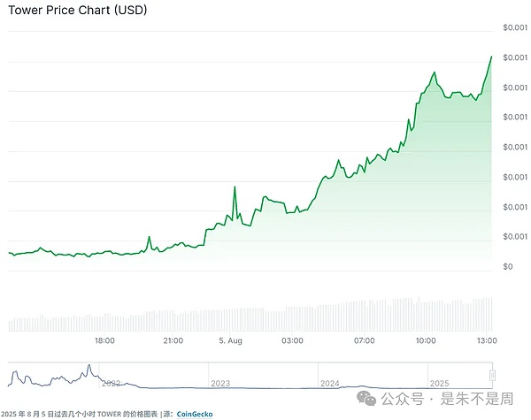531x420 pixels.
Task: Click the price spike just after 5. Aug
Action: click(x=235, y=187)
